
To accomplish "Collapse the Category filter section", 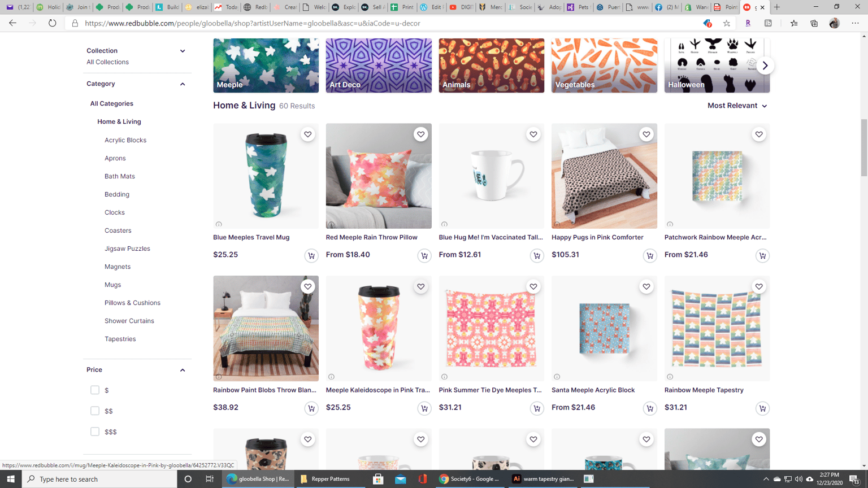I will pos(183,84).
